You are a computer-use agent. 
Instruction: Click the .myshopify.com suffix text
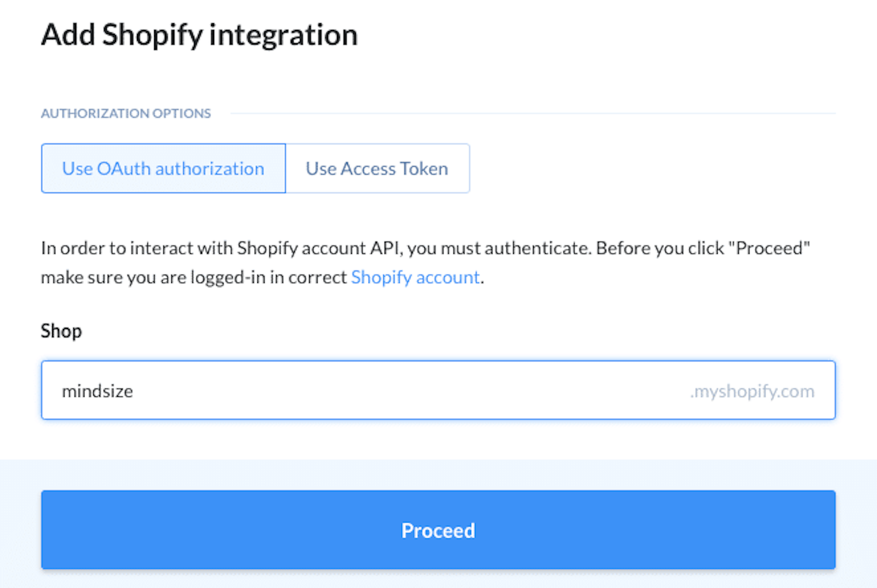[x=752, y=391]
